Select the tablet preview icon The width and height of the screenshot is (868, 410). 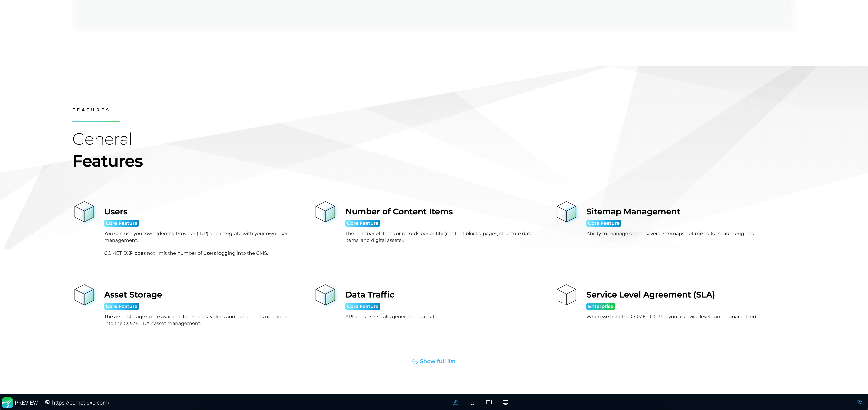489,402
